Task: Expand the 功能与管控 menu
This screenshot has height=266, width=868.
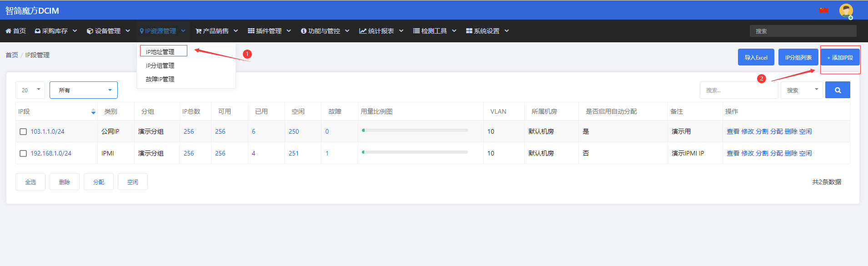Action: tap(325, 31)
